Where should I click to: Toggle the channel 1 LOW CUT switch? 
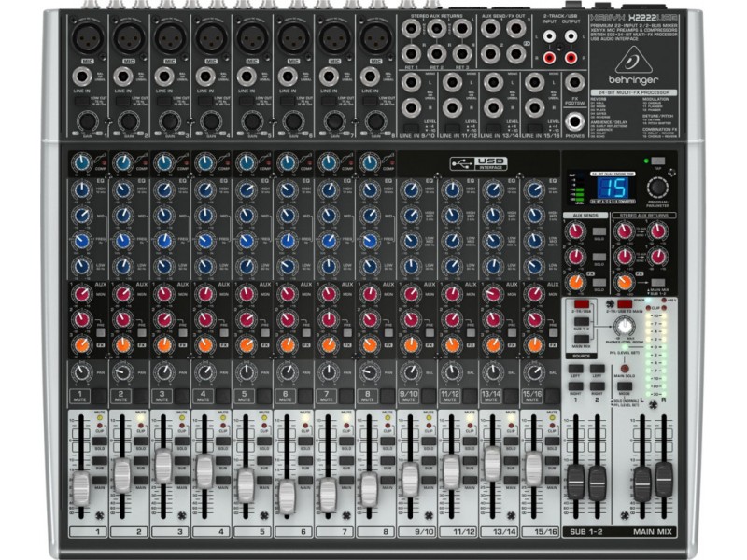click(x=81, y=101)
